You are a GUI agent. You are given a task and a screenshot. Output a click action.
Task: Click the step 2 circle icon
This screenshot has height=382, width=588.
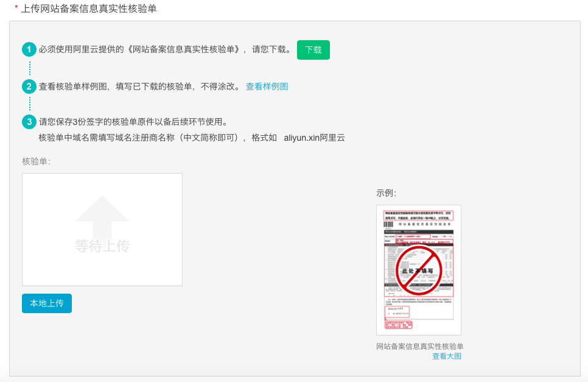coord(29,87)
